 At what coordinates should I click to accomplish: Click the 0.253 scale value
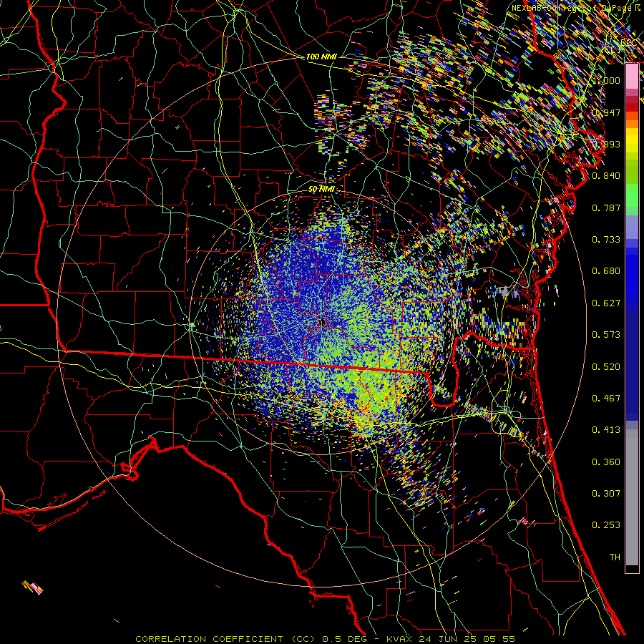pyautogui.click(x=606, y=525)
